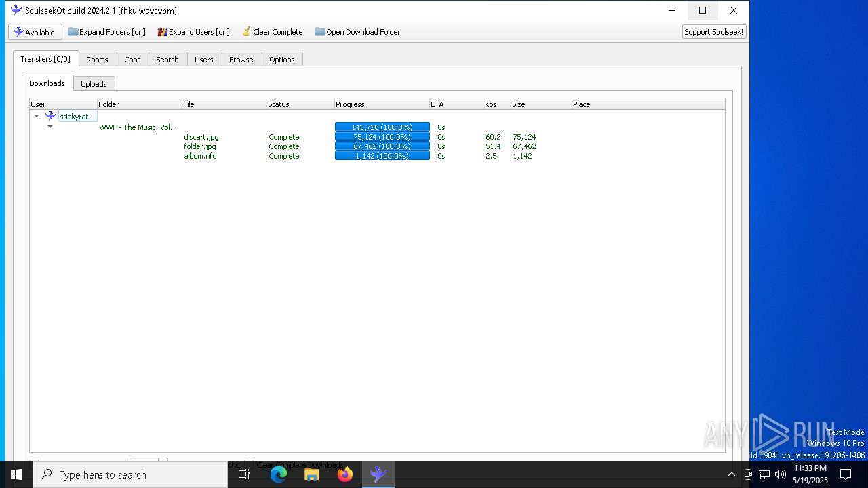The image size is (868, 488).
Task: Click the volume speaker tray icon
Action: coord(781,474)
